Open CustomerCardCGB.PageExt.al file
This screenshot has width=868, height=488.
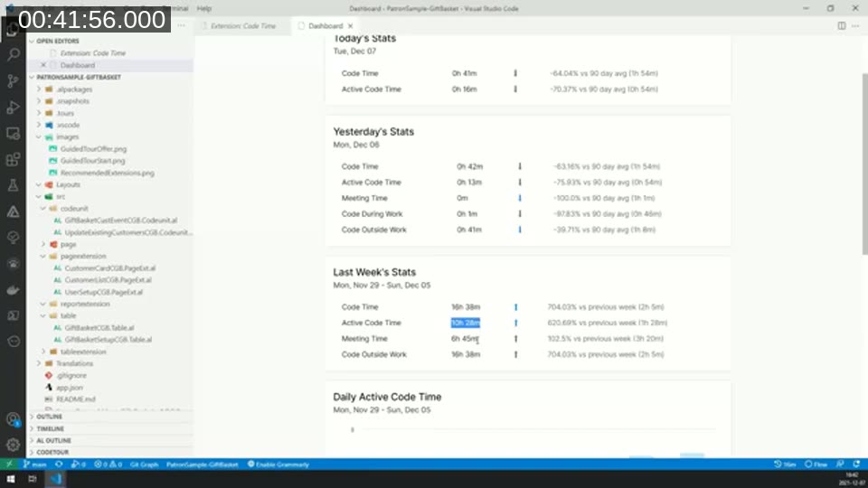[109, 268]
